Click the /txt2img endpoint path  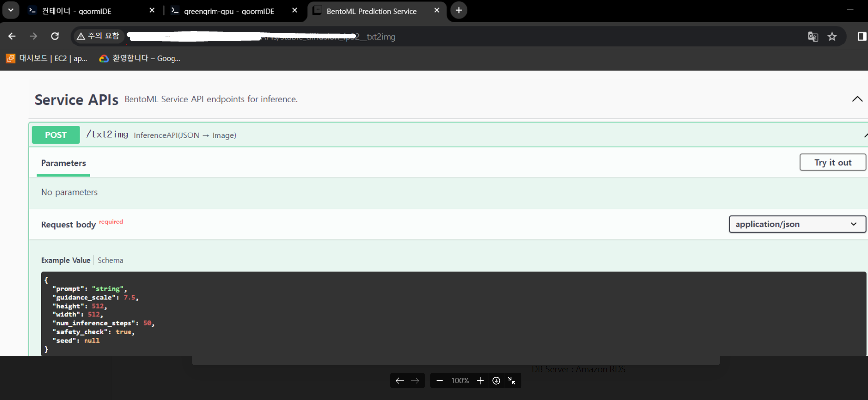pos(107,134)
